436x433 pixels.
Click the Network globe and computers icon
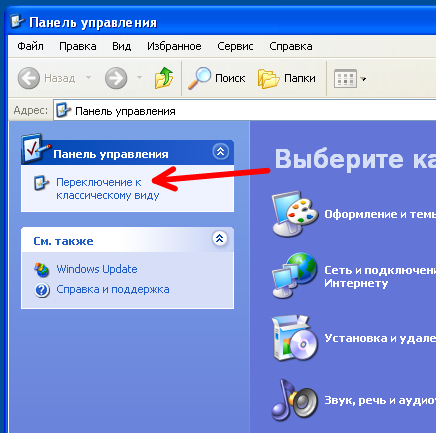[x=294, y=275]
